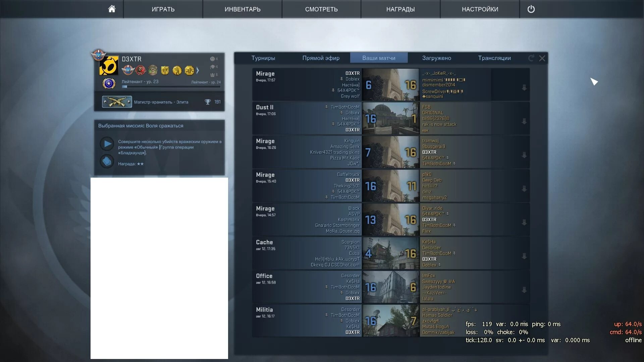This screenshot has height=362, width=644.
Task: Select the Militia match title
Action: [264, 310]
